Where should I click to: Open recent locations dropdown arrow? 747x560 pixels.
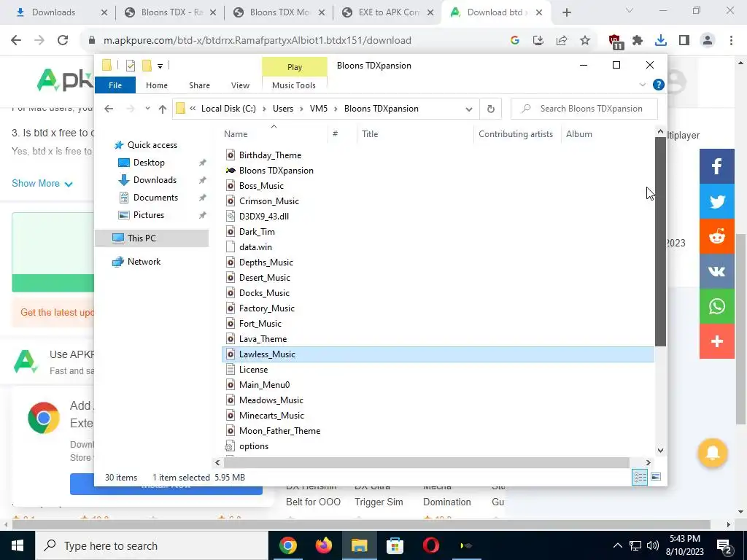coord(147,109)
